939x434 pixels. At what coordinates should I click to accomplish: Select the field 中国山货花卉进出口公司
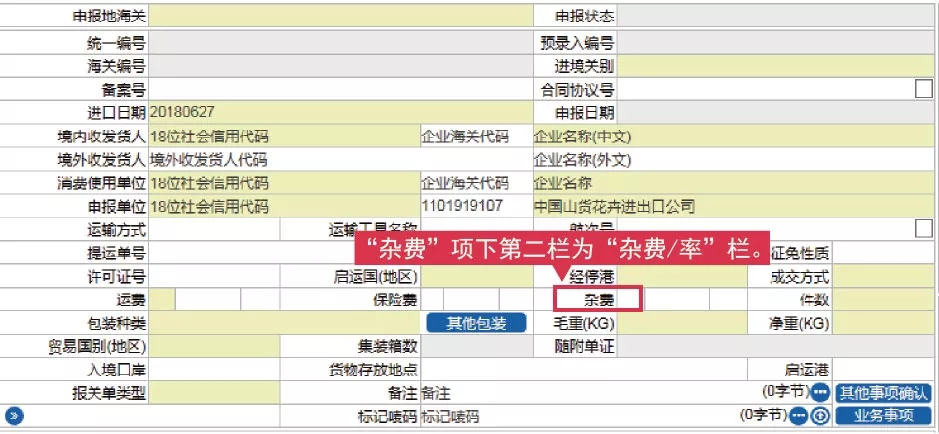734,206
